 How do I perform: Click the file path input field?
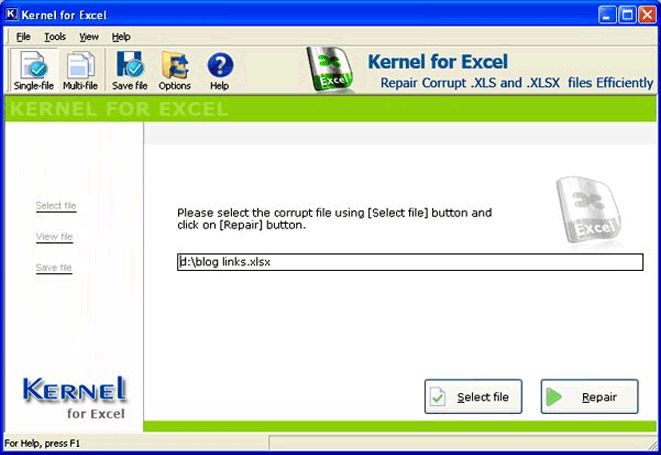click(406, 262)
